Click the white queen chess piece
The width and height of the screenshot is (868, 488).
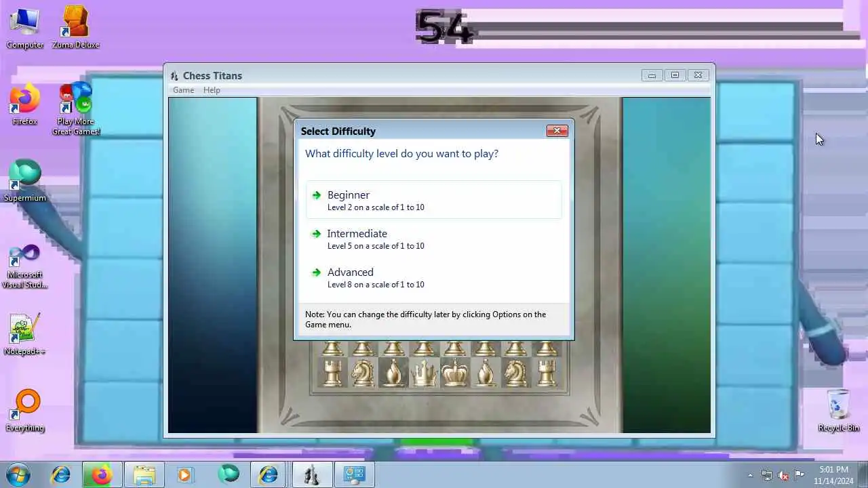pyautogui.click(x=424, y=372)
